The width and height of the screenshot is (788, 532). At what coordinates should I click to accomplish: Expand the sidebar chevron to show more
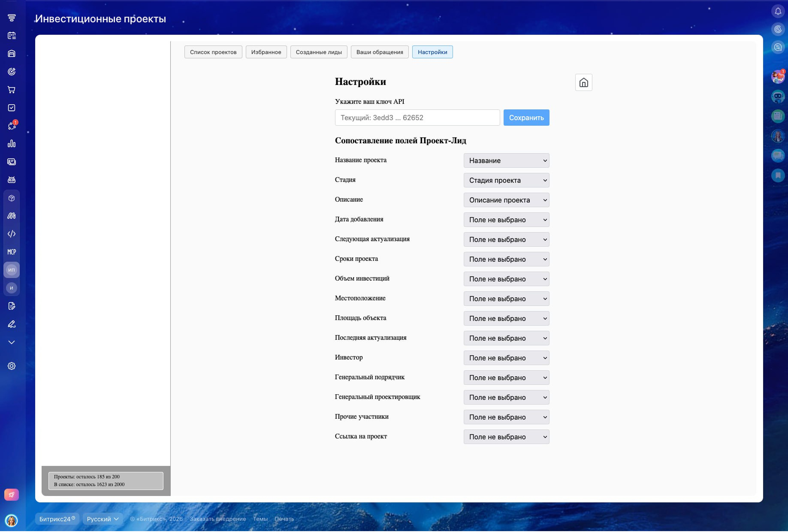(12, 342)
